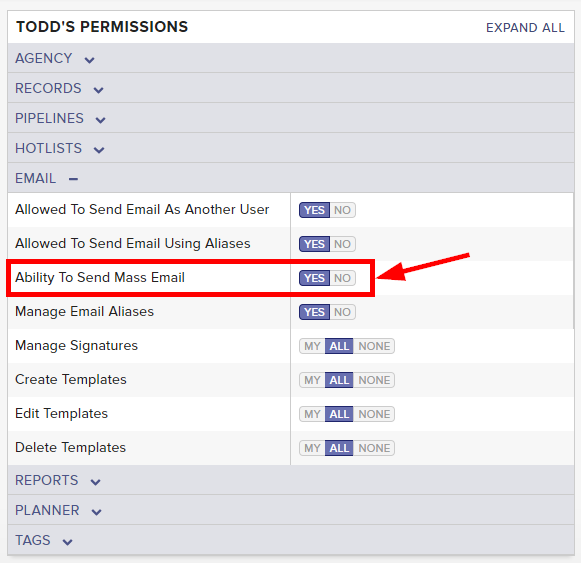
Task: Expand the PLANNER section chevron
Action: click(97, 511)
